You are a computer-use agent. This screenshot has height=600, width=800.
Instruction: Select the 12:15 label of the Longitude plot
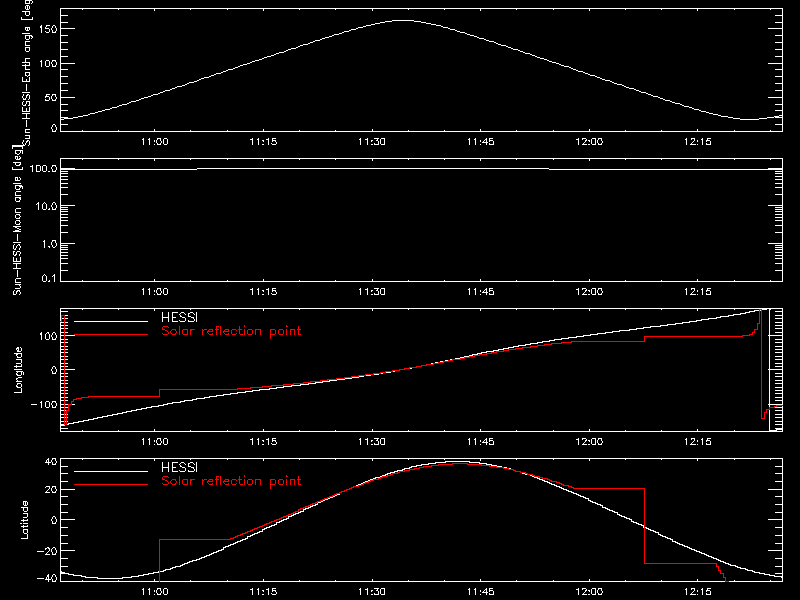pyautogui.click(x=697, y=442)
